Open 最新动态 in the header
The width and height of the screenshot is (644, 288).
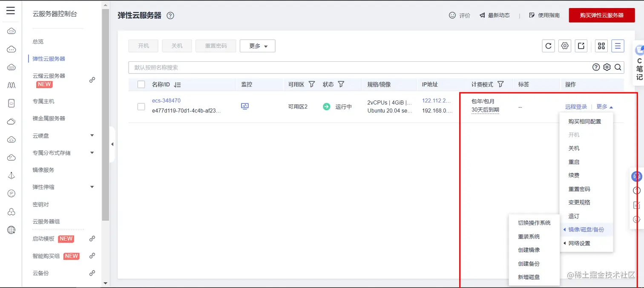494,15
